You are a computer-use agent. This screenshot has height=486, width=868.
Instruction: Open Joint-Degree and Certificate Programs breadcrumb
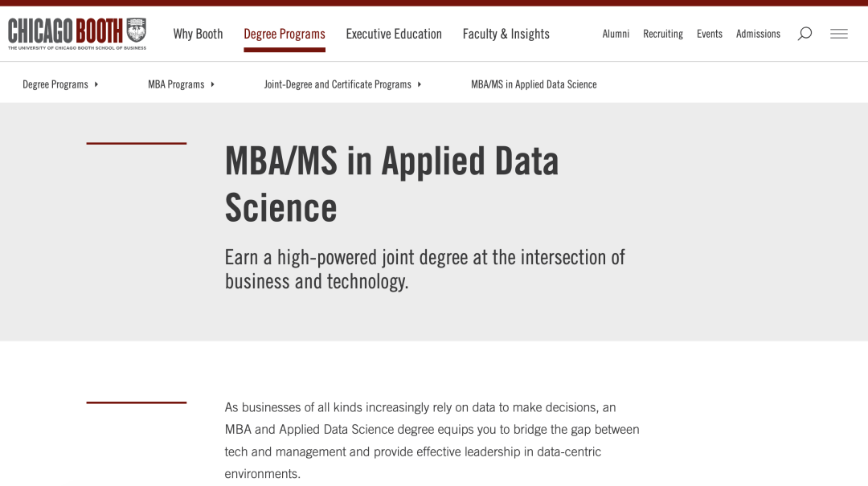337,84
